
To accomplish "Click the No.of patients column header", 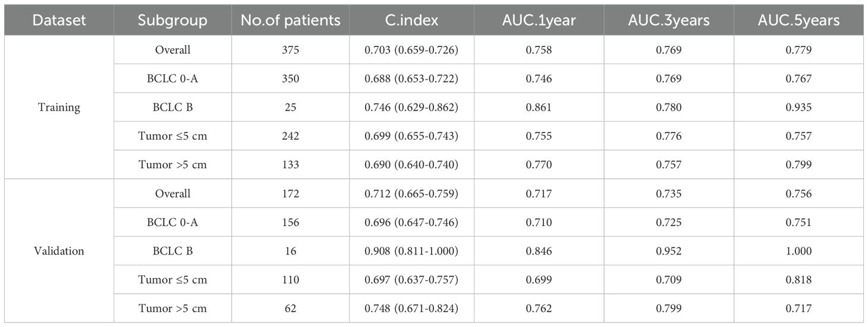I will 290,20.
